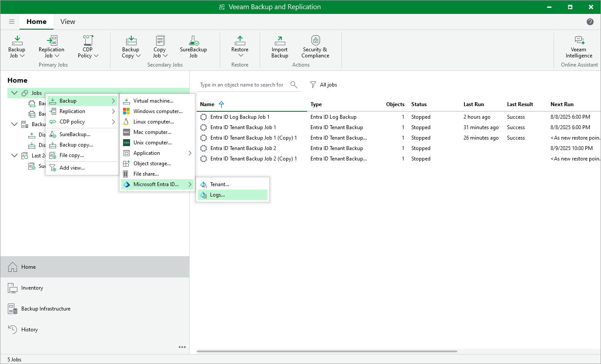Choose the Mac computer... icon
601x364 pixels.
(x=127, y=132)
